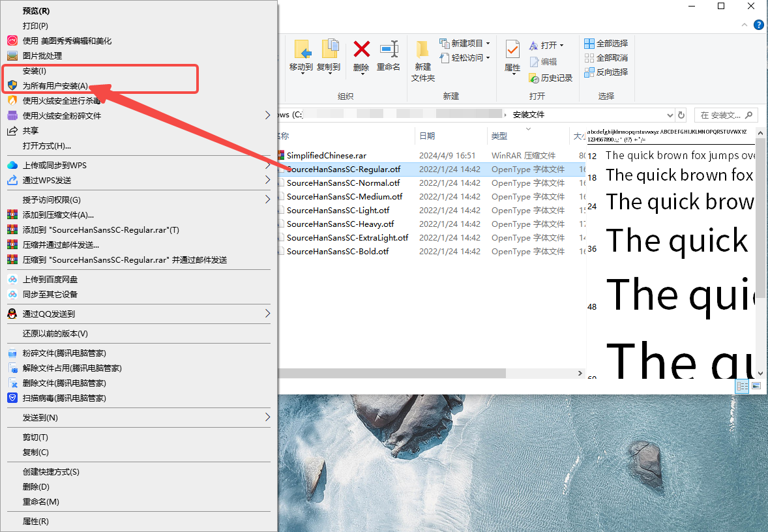Image resolution: width=768 pixels, height=532 pixels.
Task: Select the SimplifiedChinese.rar file
Action: click(326, 156)
